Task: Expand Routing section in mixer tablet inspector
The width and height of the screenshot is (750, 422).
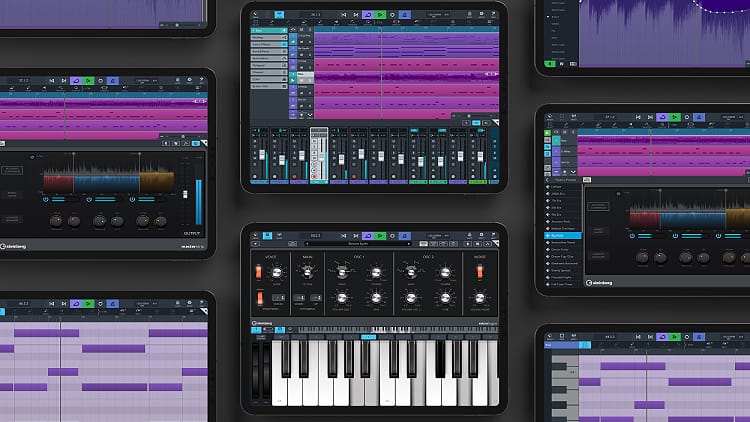Action: 269,37
